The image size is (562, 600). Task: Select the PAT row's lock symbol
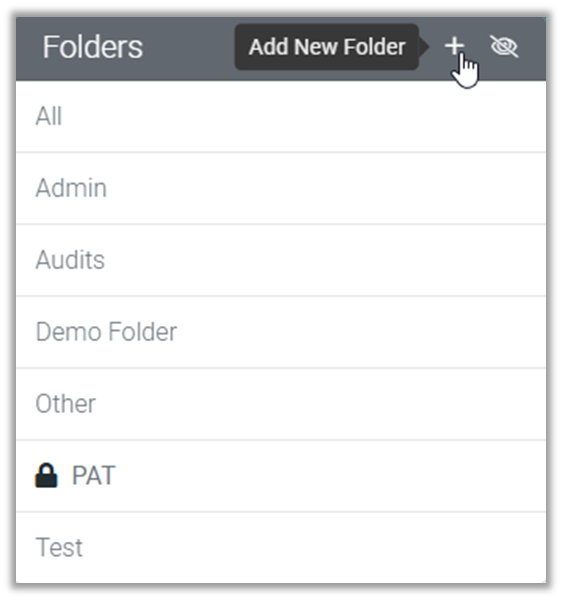(x=46, y=475)
